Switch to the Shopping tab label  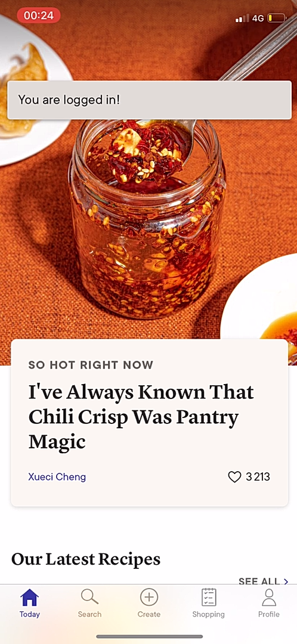pos(209,614)
